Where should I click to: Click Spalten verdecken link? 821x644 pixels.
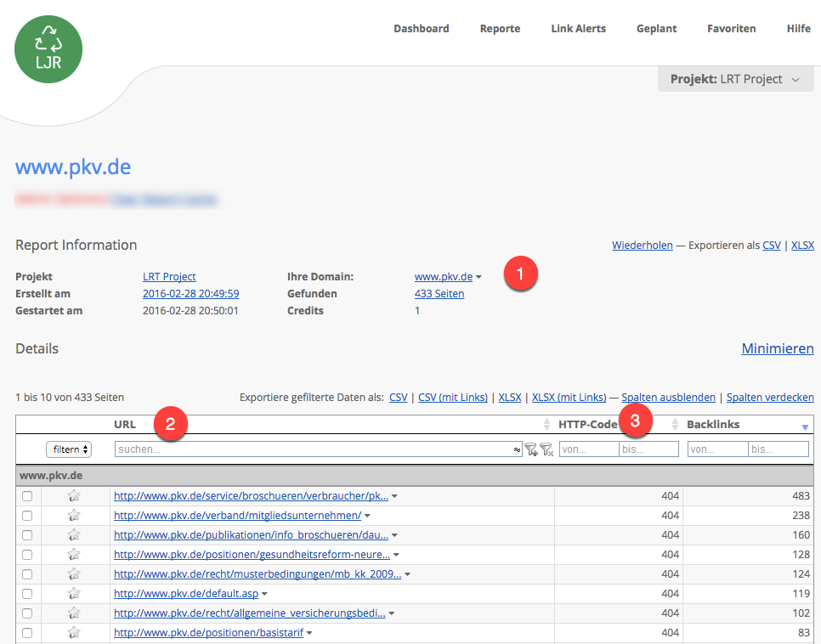(770, 398)
